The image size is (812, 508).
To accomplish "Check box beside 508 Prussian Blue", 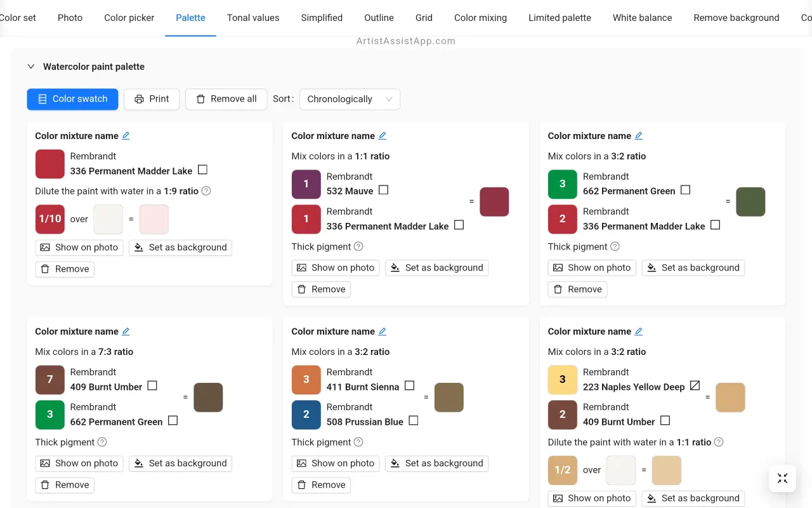I will tap(414, 420).
